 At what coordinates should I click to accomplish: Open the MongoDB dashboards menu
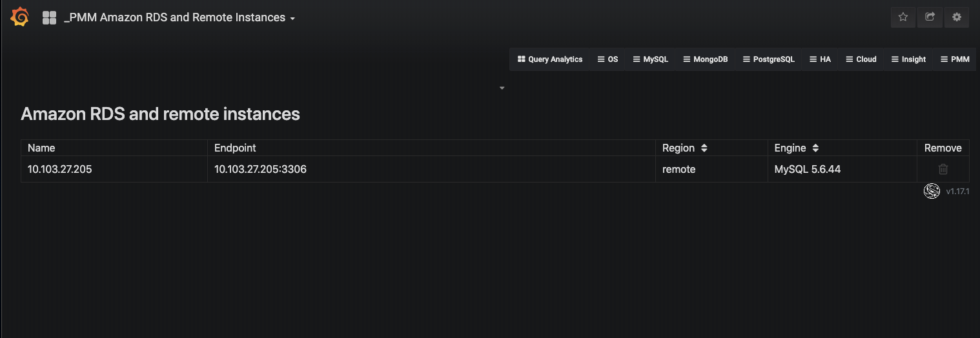[705, 59]
